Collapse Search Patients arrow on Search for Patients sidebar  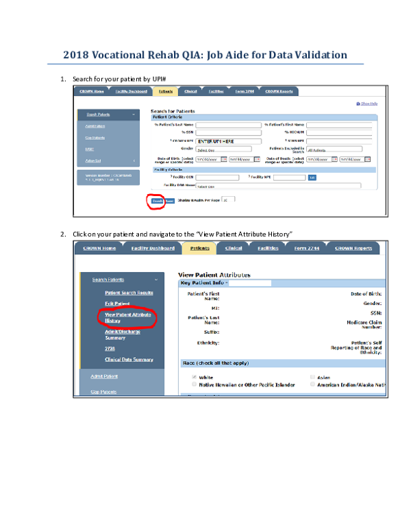click(x=134, y=114)
